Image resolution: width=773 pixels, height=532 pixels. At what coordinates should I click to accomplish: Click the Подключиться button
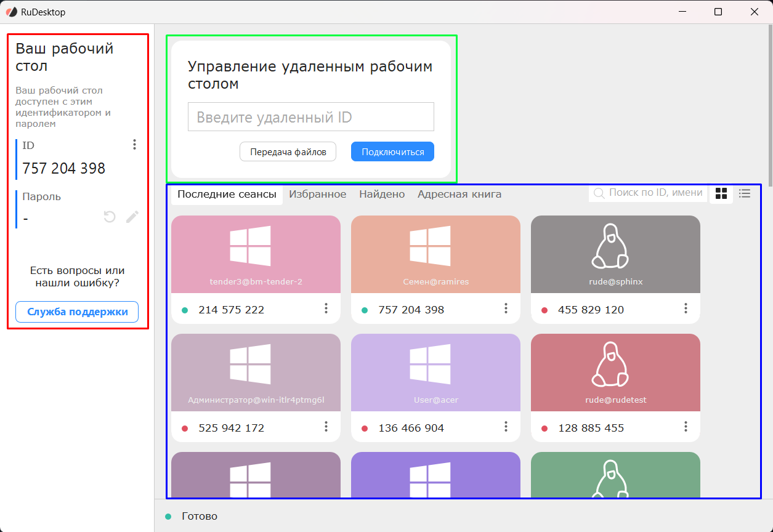click(x=392, y=151)
